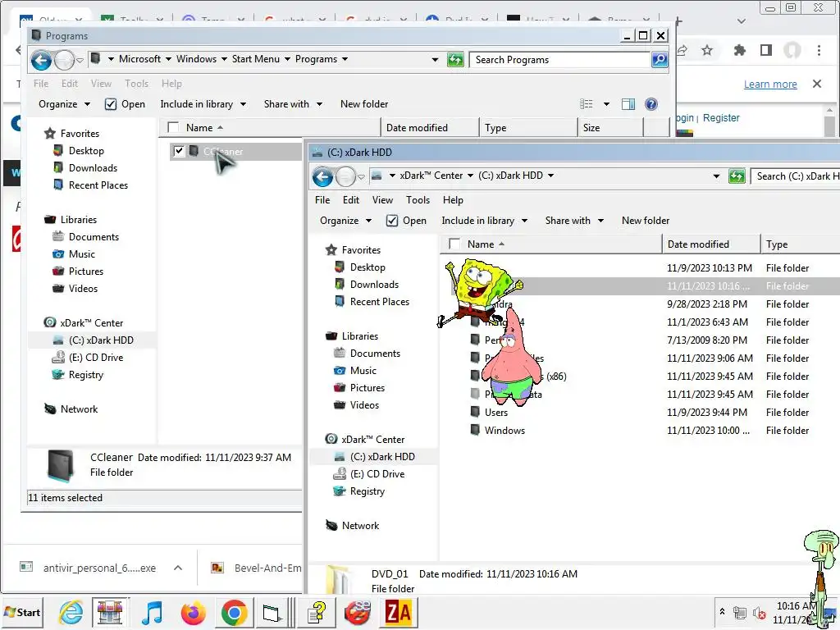Open address history dropdown in Programs window
840x630 pixels.
tap(435, 59)
